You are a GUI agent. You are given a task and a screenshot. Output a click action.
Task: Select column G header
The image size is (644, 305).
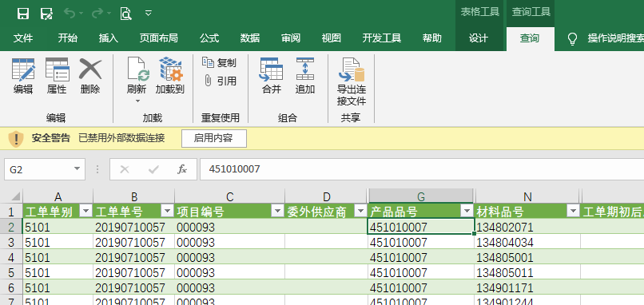pos(421,196)
